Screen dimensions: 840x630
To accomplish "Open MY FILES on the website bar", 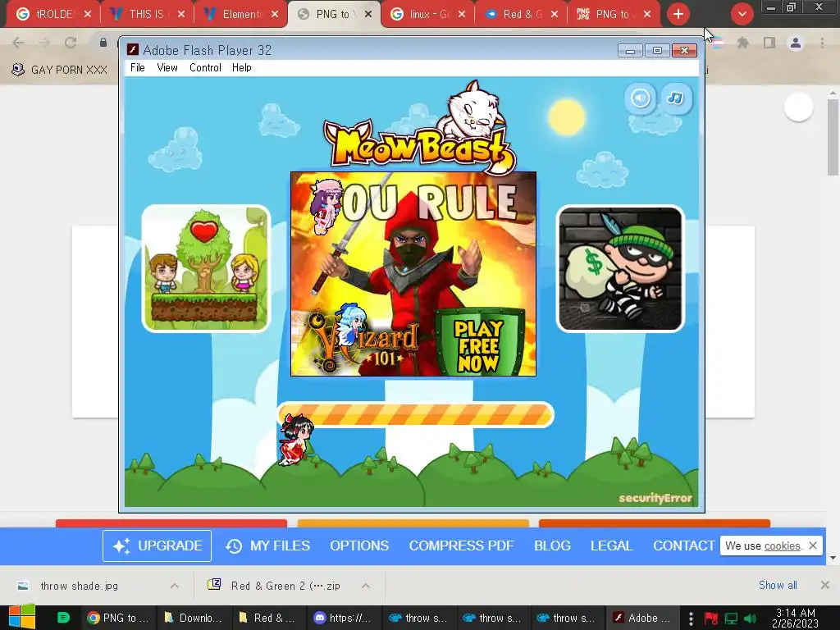I will (x=268, y=546).
